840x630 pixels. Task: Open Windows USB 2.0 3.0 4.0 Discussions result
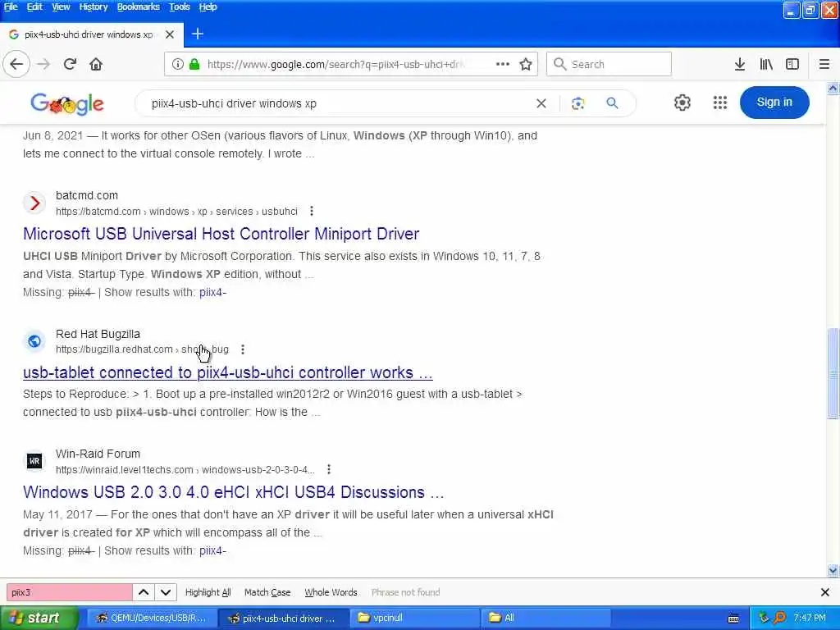[x=233, y=492]
